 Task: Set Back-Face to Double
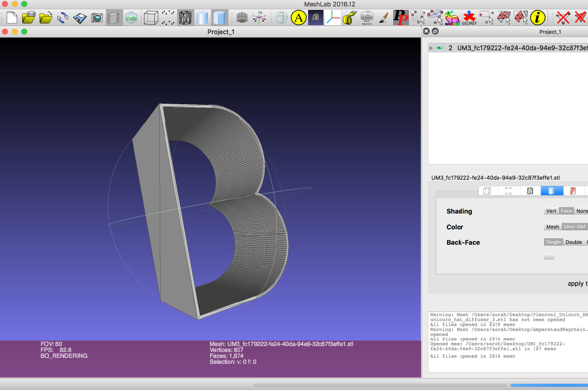[x=574, y=242]
